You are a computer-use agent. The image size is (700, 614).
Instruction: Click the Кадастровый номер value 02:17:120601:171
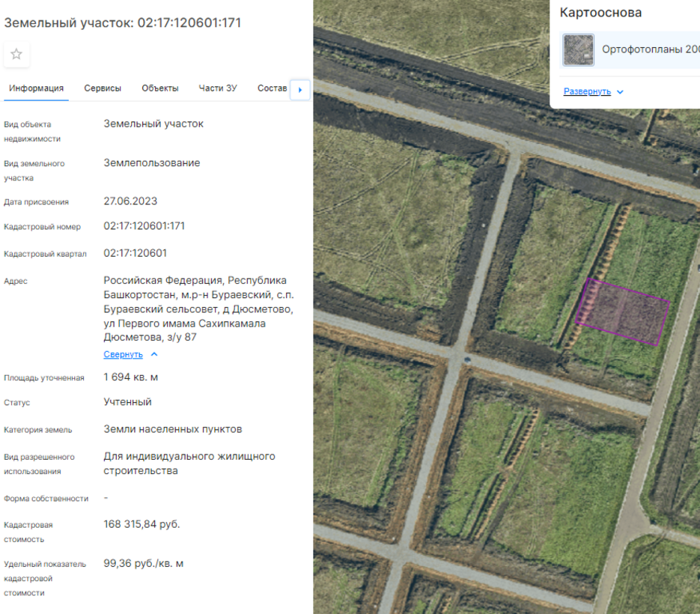click(x=144, y=226)
